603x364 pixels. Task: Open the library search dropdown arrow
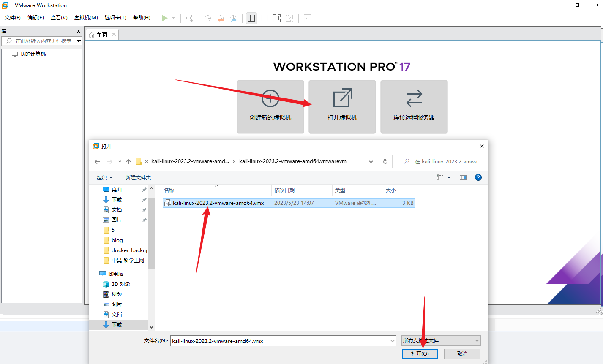pyautogui.click(x=79, y=41)
